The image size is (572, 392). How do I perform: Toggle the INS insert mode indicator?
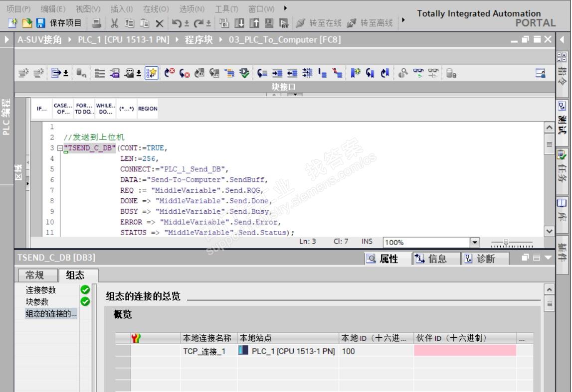pos(367,241)
